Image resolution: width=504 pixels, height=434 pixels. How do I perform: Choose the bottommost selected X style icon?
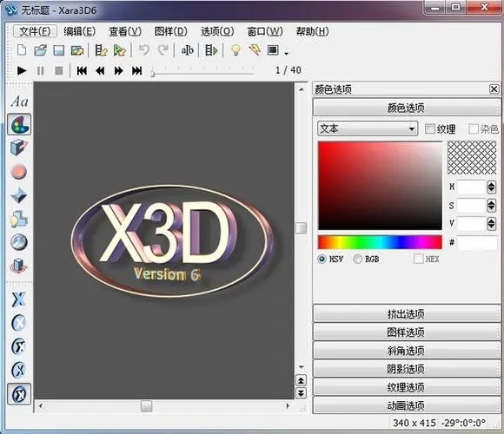(19, 394)
